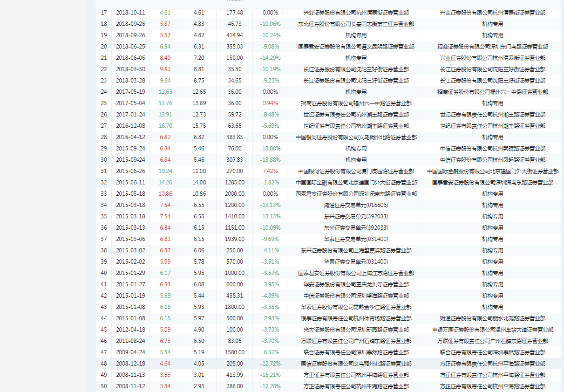The image size is (564, 392).
Task: Click the date 2015-06-11
Action: (x=130, y=182)
